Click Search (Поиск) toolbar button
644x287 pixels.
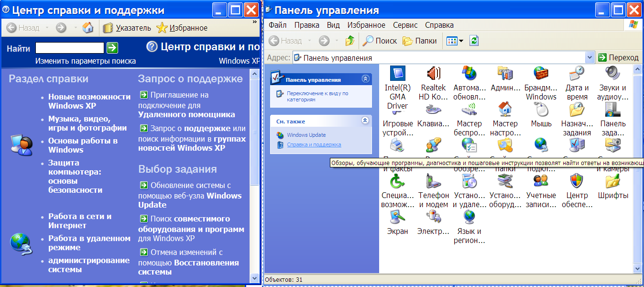tap(380, 41)
